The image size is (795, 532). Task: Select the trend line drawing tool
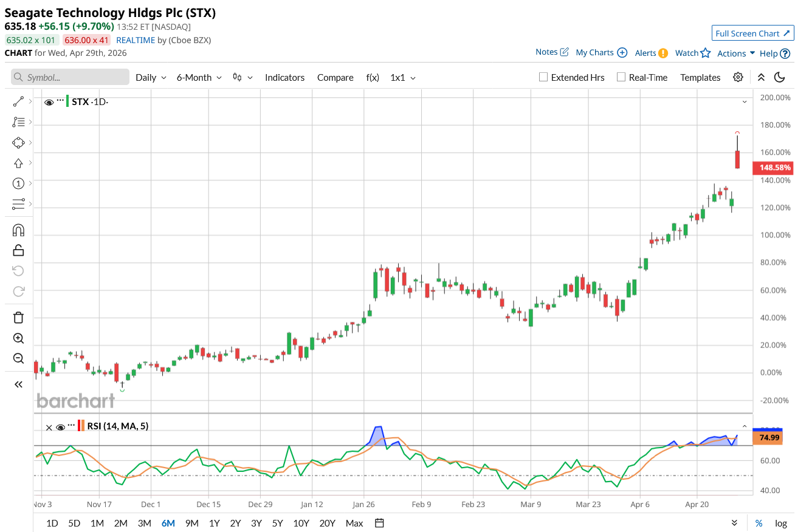[x=18, y=102]
